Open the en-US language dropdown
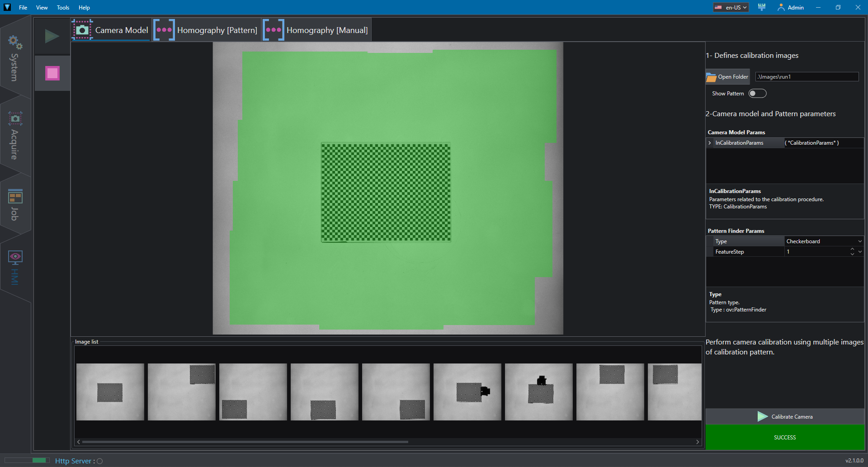The height and width of the screenshot is (467, 868). 731,7
